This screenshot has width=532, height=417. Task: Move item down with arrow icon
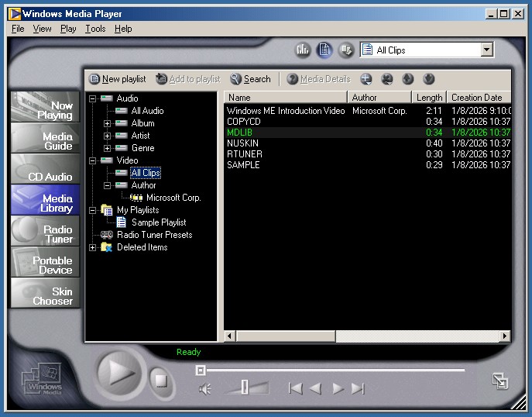tap(429, 79)
